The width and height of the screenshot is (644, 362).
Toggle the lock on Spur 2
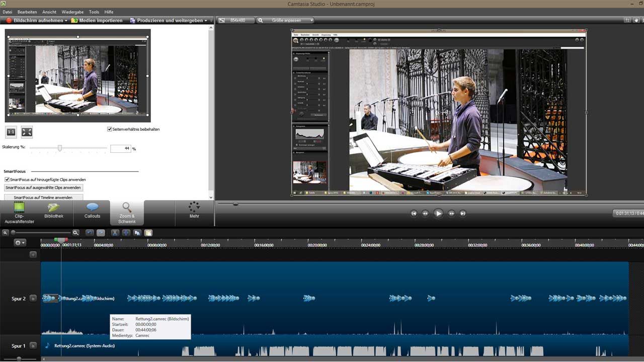[x=33, y=299]
